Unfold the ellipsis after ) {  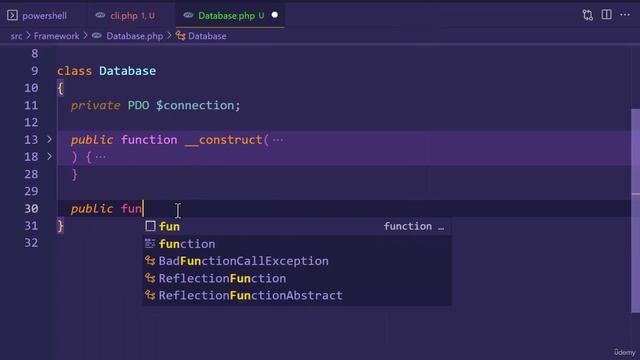100,157
